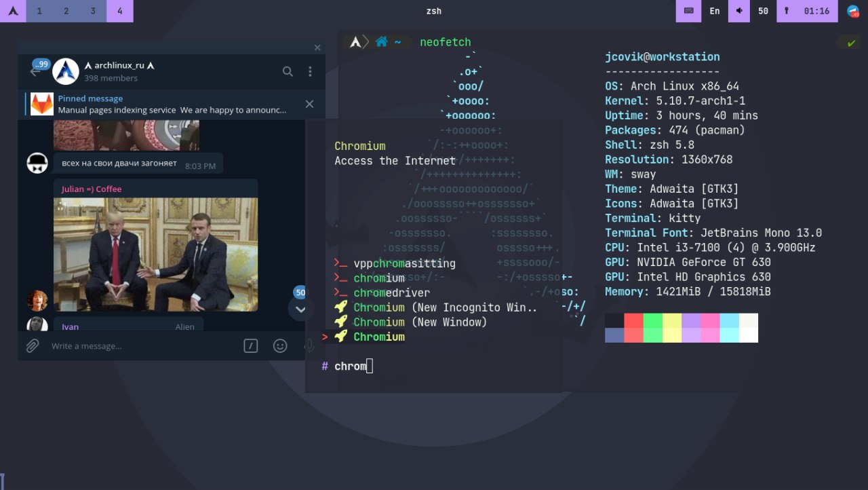
Task: Click the Arch Linux logo in top bar
Action: 13,11
